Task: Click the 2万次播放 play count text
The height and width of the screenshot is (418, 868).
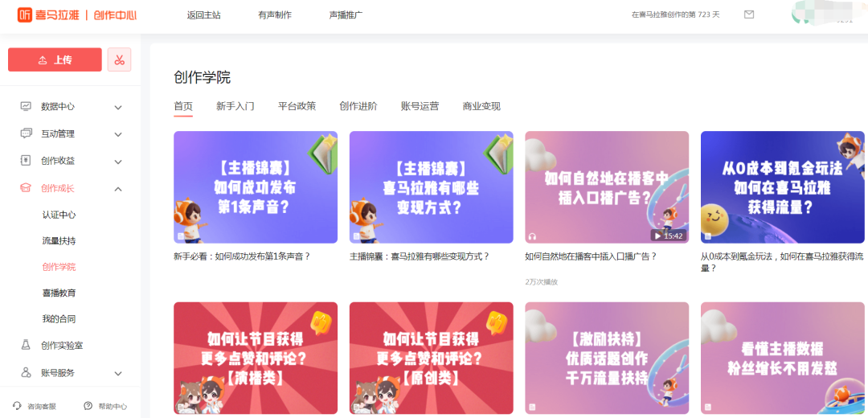Action: pyautogui.click(x=542, y=282)
